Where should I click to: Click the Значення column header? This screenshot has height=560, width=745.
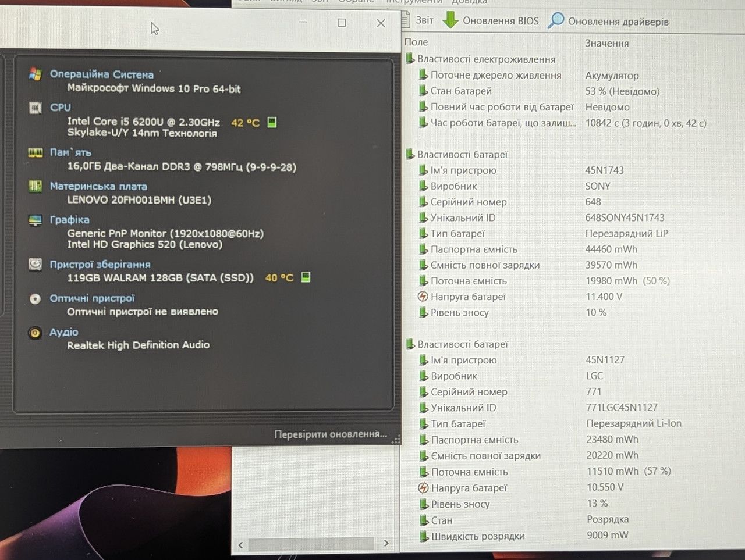606,43
